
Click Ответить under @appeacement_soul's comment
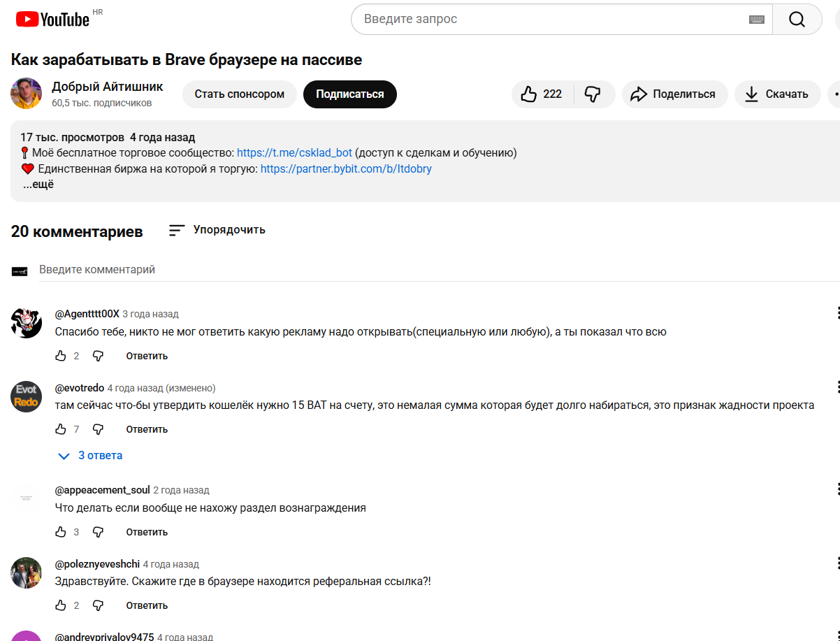pyautogui.click(x=146, y=531)
